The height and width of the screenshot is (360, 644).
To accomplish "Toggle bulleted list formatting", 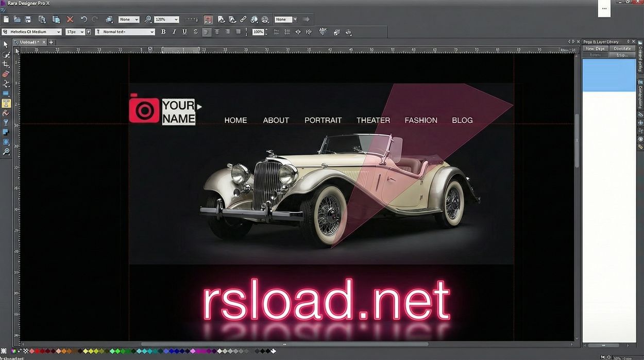I will click(x=277, y=32).
